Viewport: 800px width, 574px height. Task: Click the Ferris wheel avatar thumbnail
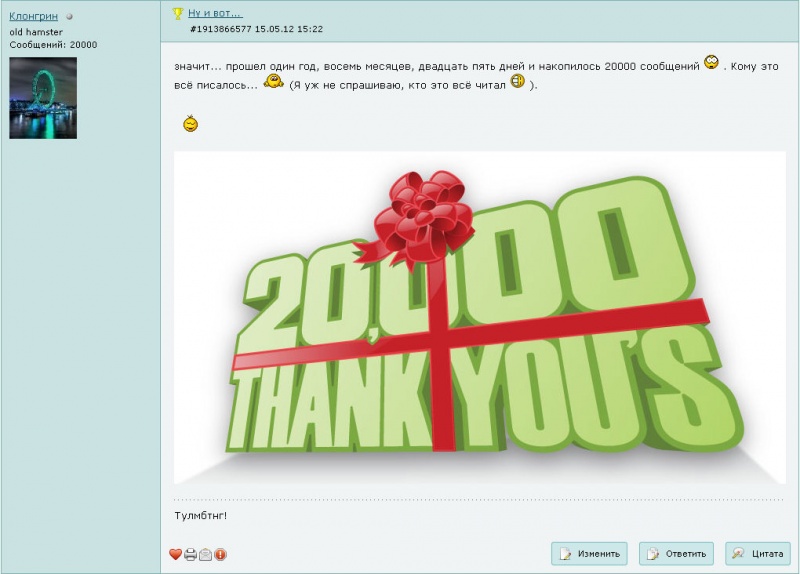tap(43, 98)
